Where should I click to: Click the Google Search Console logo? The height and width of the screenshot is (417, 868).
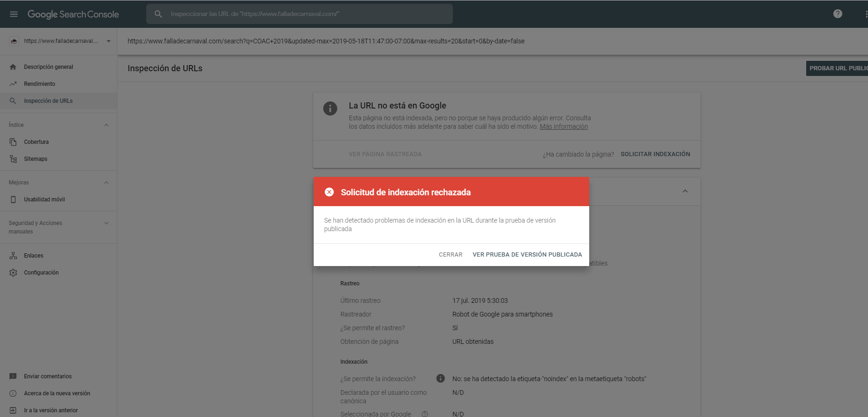tap(73, 14)
